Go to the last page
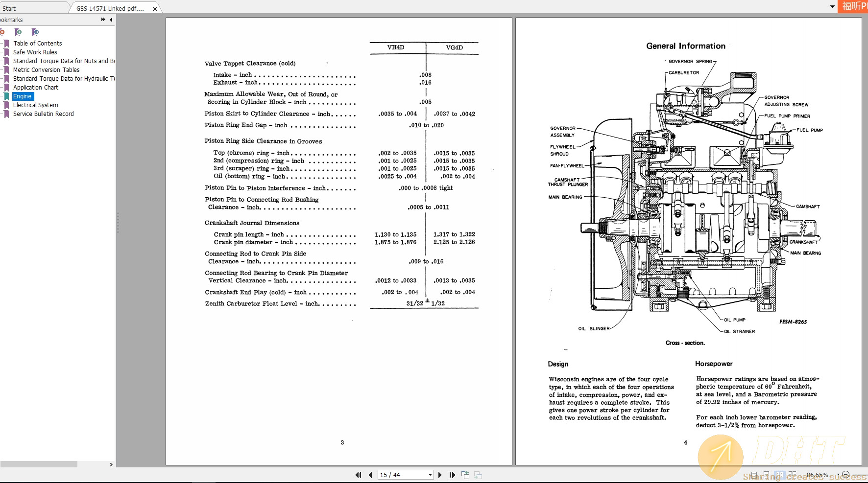Screen dimensions: 868x483 [452, 475]
